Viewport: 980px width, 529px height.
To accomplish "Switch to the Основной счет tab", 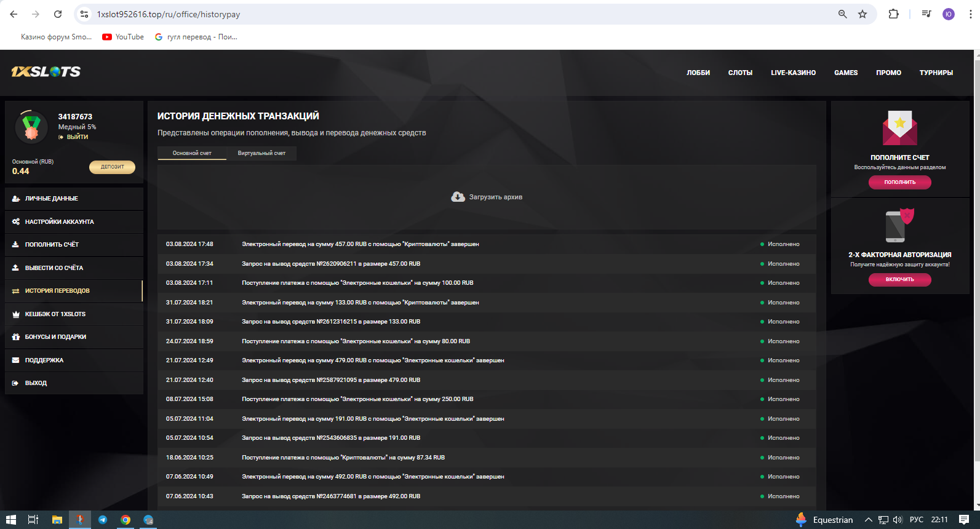I will tap(192, 153).
